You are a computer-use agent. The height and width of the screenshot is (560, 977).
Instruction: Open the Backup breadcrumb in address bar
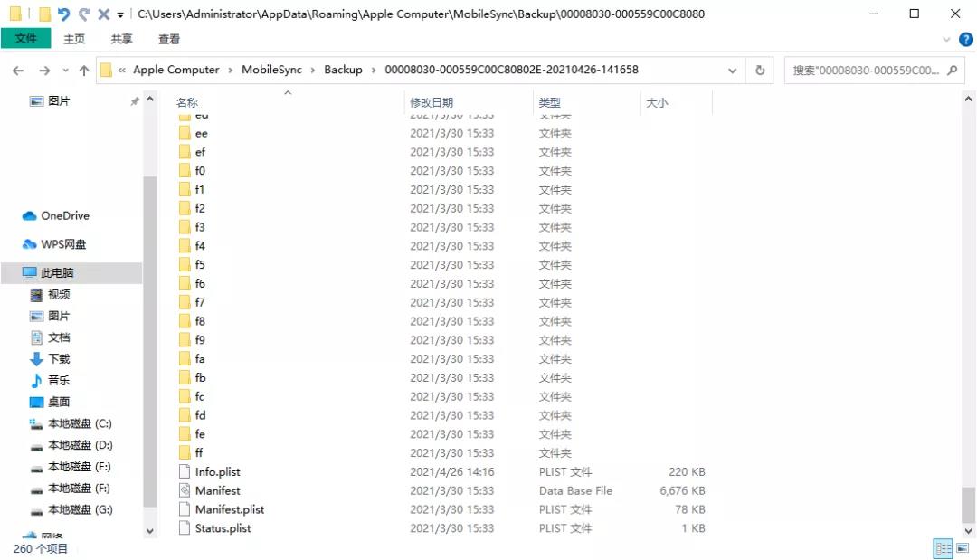(342, 70)
